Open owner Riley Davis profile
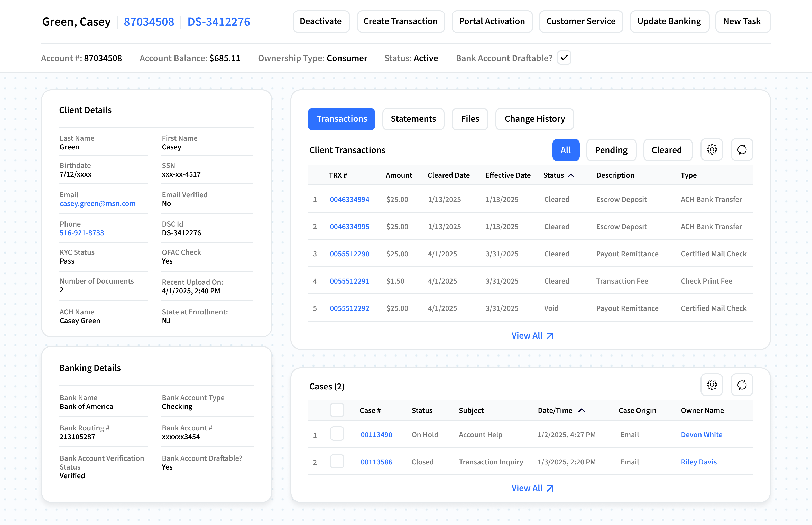This screenshot has width=812, height=525. pos(698,462)
